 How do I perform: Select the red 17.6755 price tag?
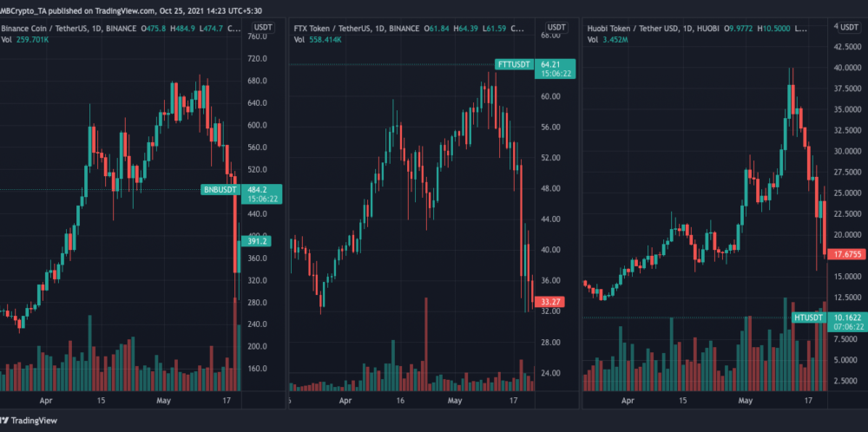[847, 254]
